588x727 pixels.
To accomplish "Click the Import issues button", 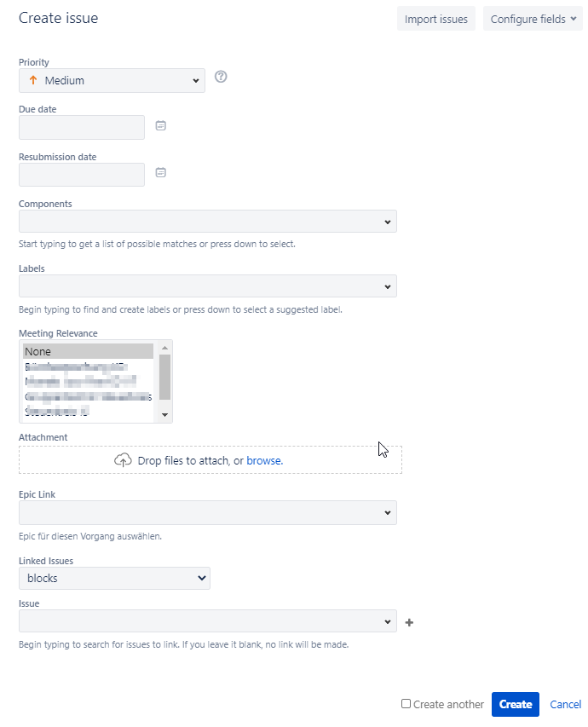I will click(436, 19).
